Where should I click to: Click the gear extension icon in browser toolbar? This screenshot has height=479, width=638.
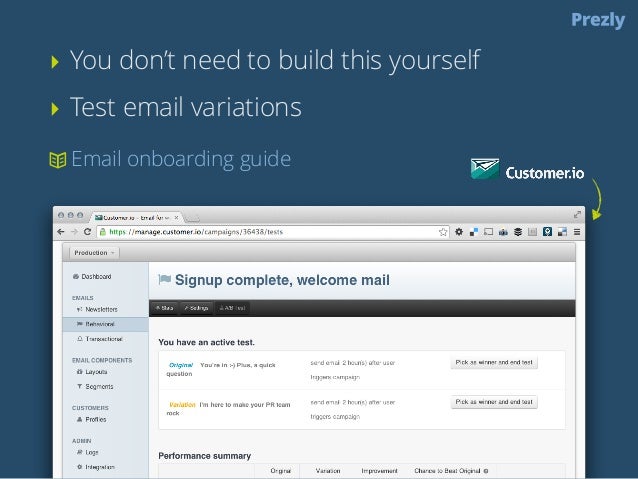(x=459, y=232)
